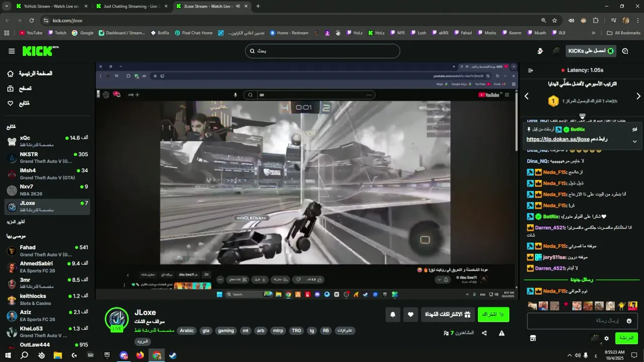Report the stream with warning icon

click(502, 333)
